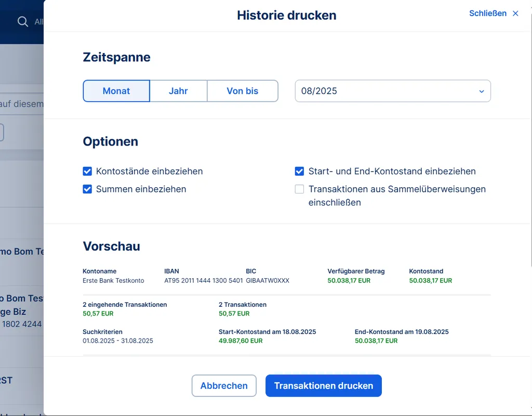Toggle Kontostände einbeziehen checkbox

[x=87, y=171]
